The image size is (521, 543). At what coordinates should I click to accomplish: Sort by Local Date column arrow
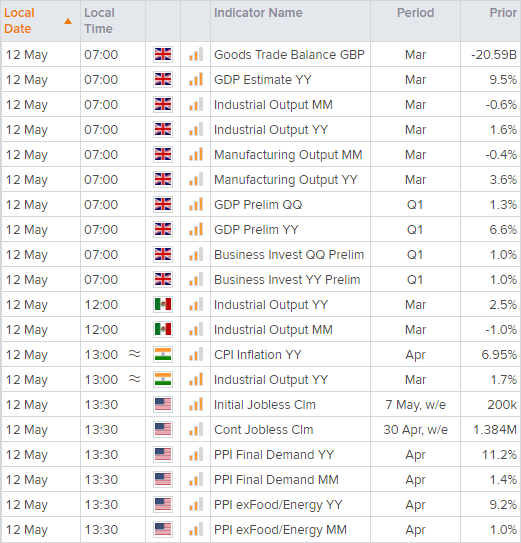(x=68, y=21)
